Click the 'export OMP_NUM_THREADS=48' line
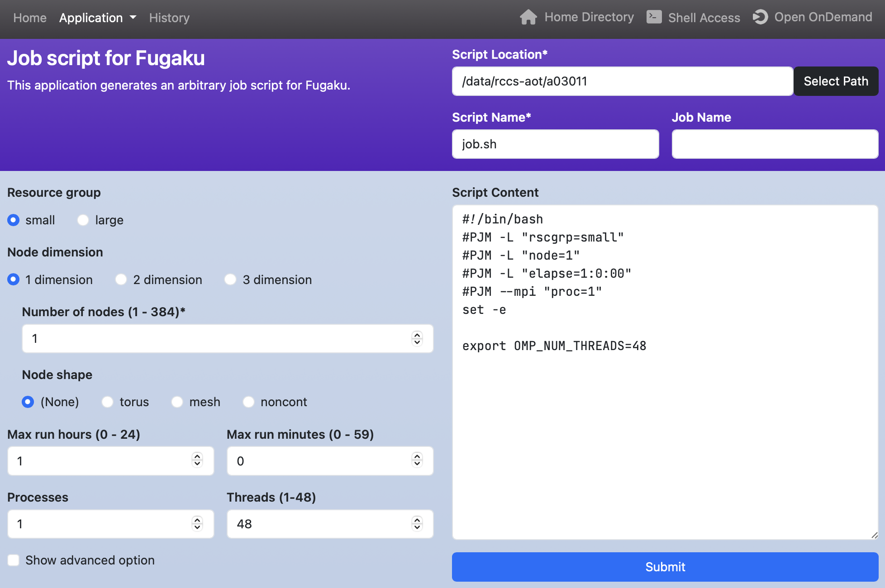The width and height of the screenshot is (885, 588). click(x=554, y=346)
